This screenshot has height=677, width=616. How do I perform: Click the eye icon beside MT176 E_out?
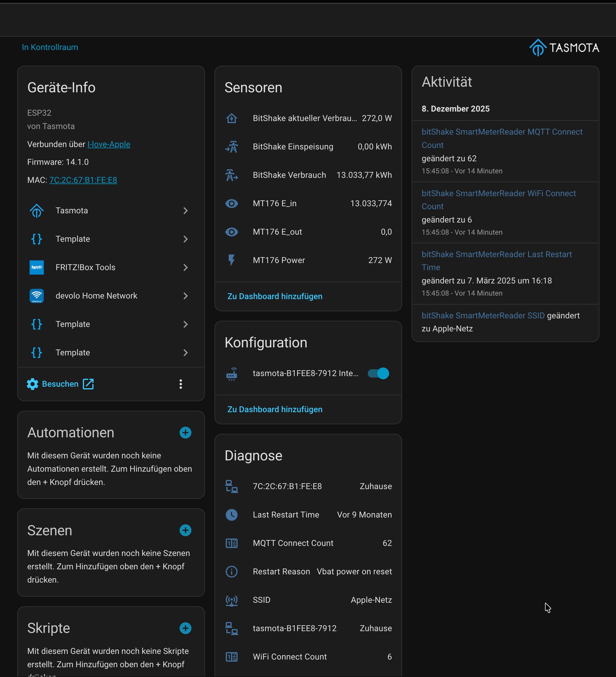point(231,232)
